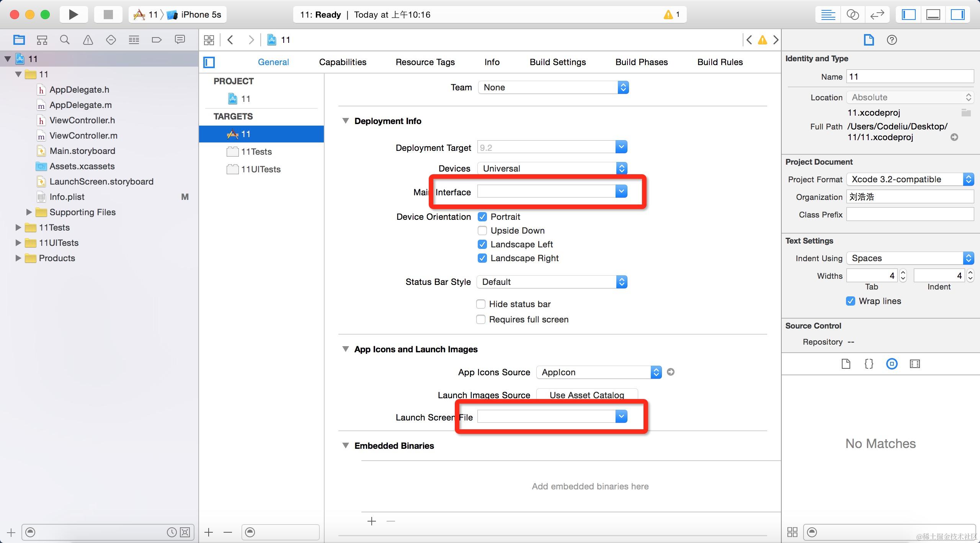Image resolution: width=980 pixels, height=543 pixels.
Task: Show Quick Help inspector
Action: (892, 40)
